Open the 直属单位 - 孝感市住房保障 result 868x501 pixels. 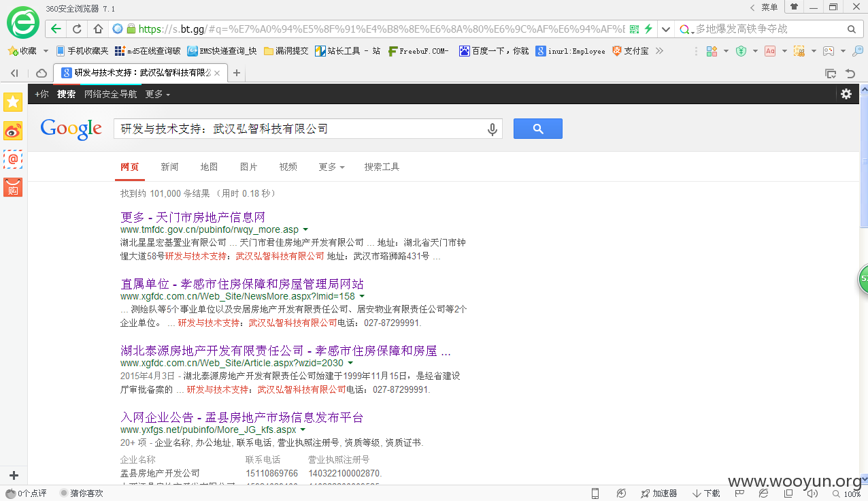tap(241, 284)
